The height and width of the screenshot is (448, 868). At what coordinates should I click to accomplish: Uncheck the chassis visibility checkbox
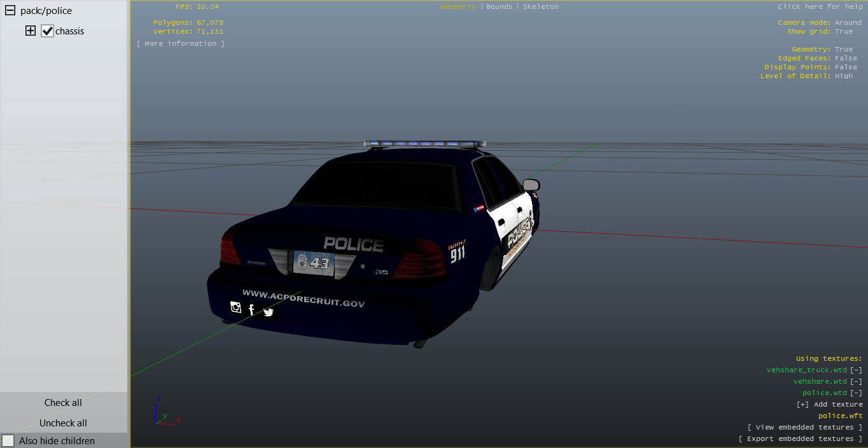47,31
